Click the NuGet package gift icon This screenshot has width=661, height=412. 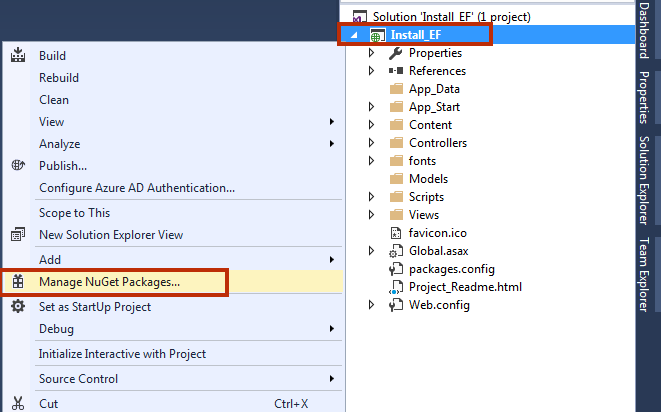pyautogui.click(x=18, y=282)
